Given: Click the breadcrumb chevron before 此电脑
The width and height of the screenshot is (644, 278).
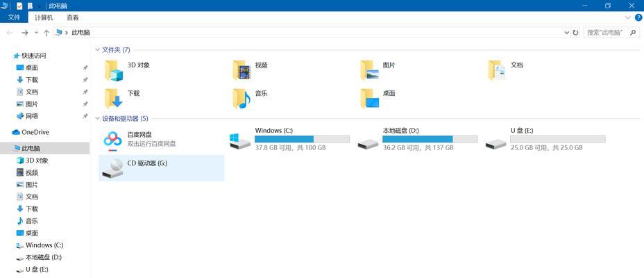Looking at the screenshot, I should tap(66, 33).
